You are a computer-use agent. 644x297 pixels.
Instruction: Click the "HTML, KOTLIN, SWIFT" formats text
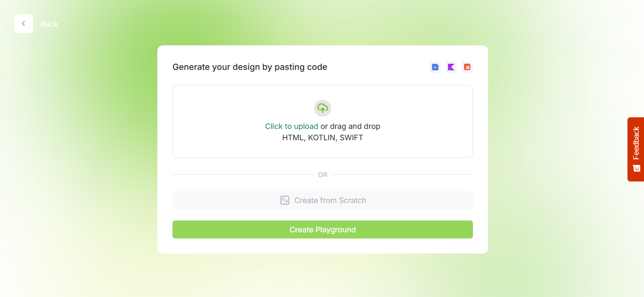click(323, 138)
